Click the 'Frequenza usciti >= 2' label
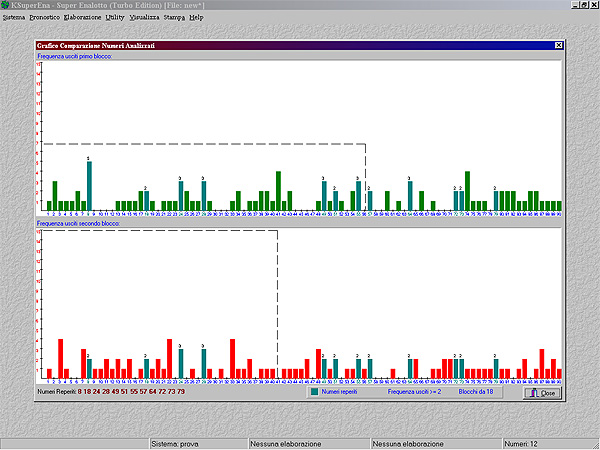Image resolution: width=600 pixels, height=450 pixels. coord(414,392)
